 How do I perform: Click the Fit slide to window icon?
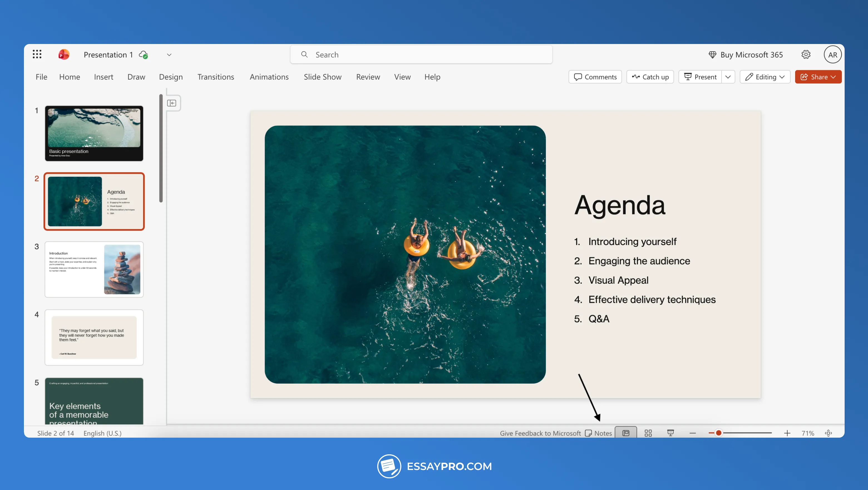828,433
